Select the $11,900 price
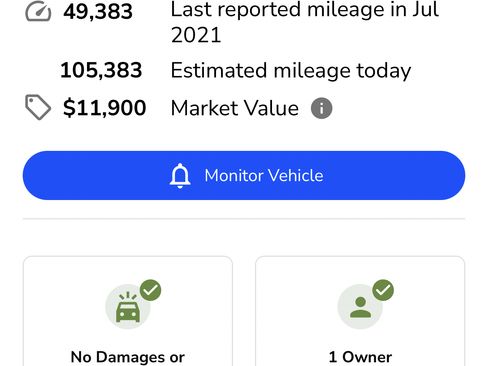This screenshot has height=366, width=488. tap(105, 108)
